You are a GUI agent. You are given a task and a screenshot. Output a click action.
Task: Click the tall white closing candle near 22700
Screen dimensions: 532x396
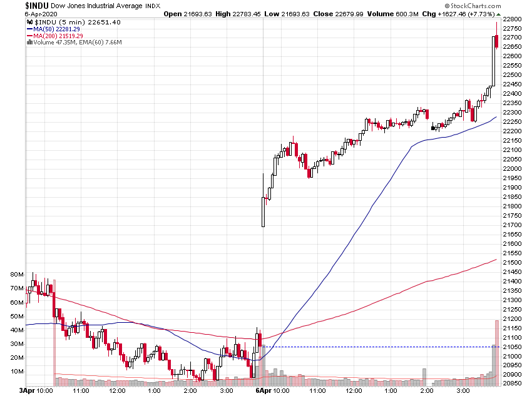click(493, 61)
